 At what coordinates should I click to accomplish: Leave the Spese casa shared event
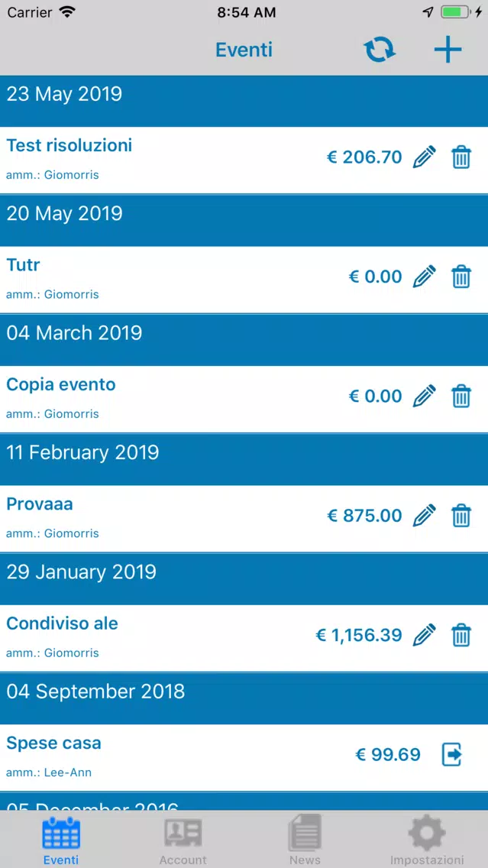click(451, 754)
